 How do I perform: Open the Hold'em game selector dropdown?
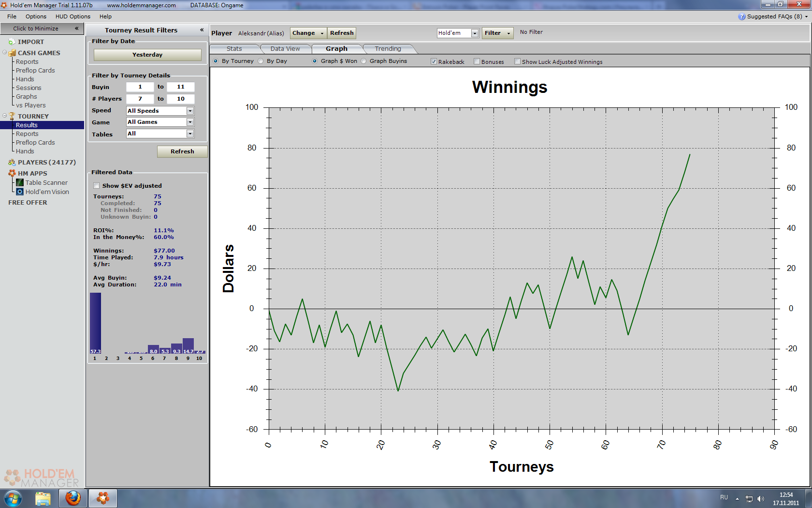(x=475, y=33)
